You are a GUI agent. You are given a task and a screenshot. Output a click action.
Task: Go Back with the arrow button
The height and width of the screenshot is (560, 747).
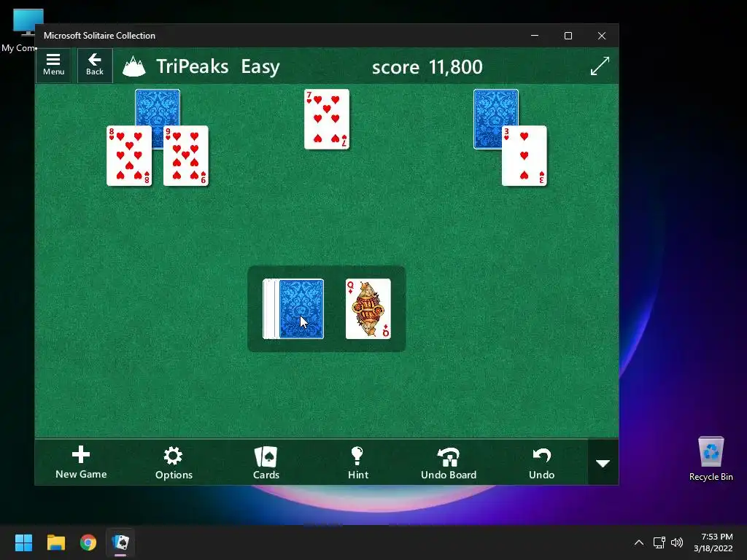pos(95,65)
